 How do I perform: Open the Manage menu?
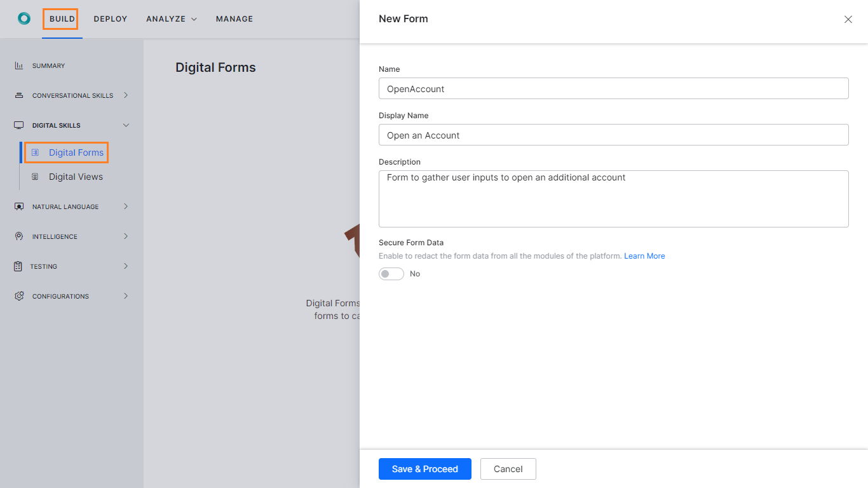[x=234, y=18]
